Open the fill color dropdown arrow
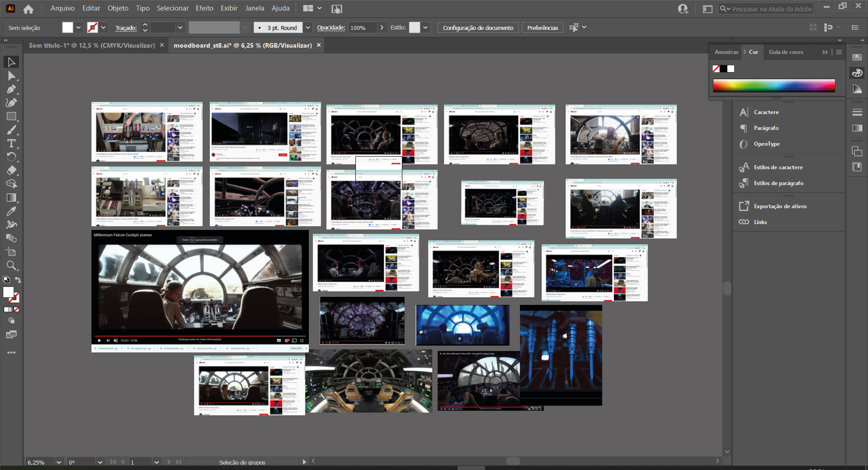The image size is (868, 470). [78, 28]
